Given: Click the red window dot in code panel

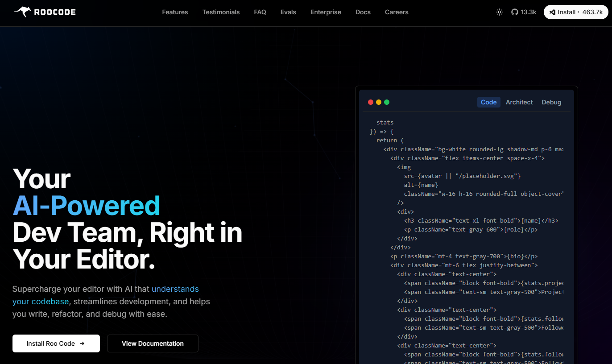Looking at the screenshot, I should [371, 102].
